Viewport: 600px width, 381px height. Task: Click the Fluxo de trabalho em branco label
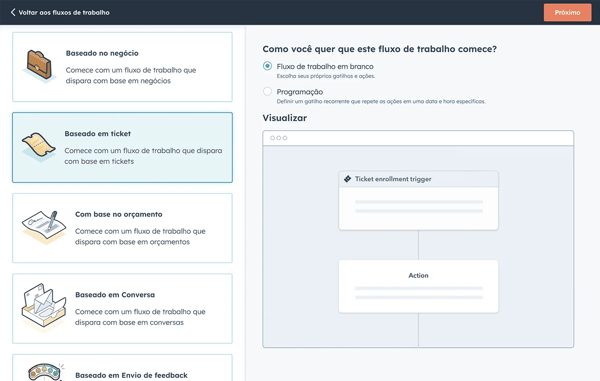coord(325,67)
